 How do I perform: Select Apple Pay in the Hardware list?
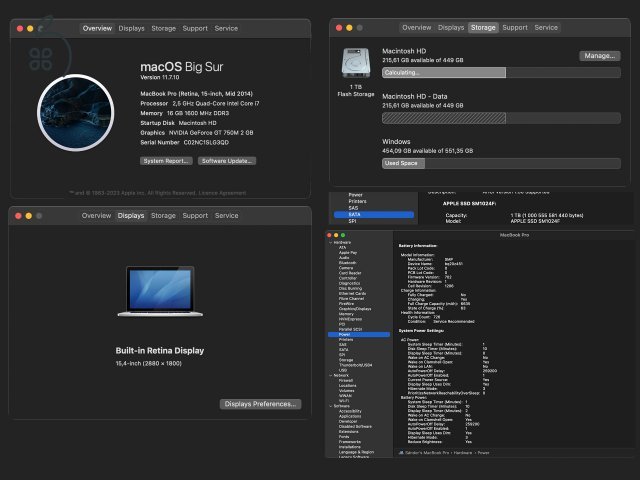[x=348, y=253]
